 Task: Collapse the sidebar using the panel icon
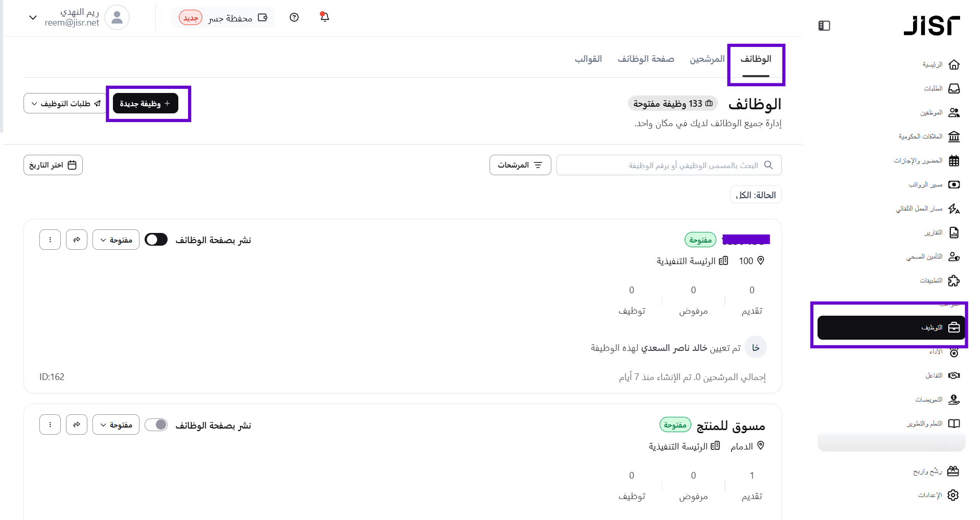tap(824, 26)
